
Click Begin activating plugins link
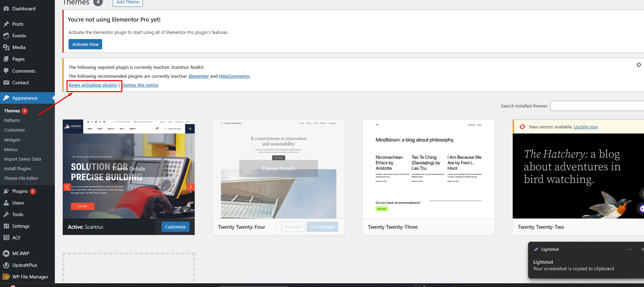(x=93, y=85)
